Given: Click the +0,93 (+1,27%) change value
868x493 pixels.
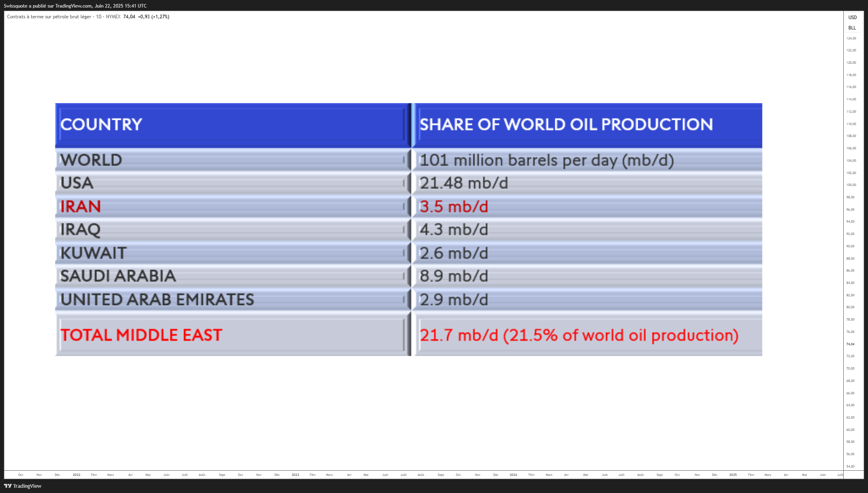Looking at the screenshot, I should 154,17.
